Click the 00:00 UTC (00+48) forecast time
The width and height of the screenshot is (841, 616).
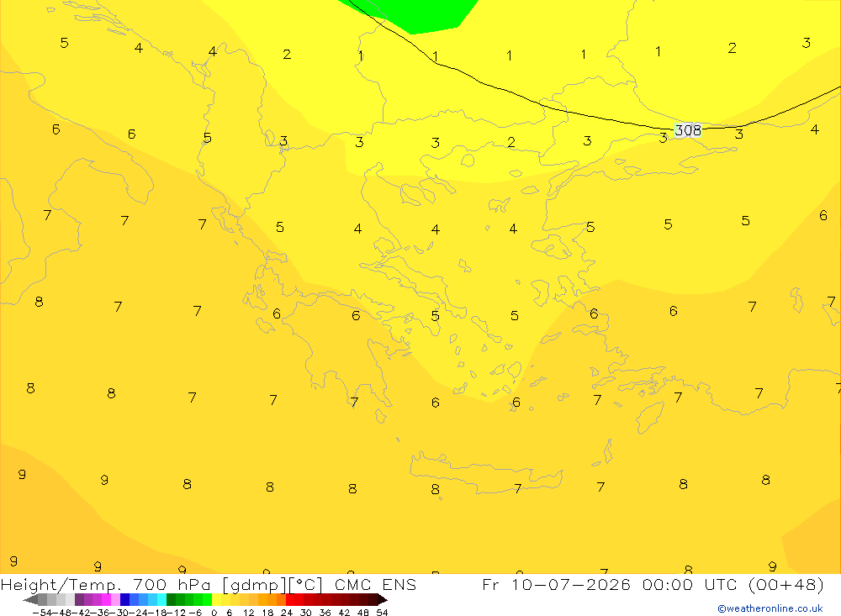pyautogui.click(x=733, y=584)
